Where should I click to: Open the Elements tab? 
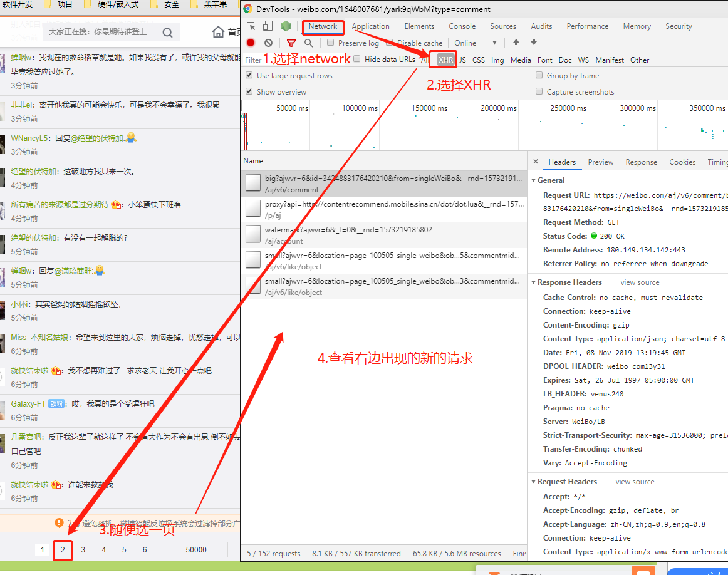coord(419,26)
